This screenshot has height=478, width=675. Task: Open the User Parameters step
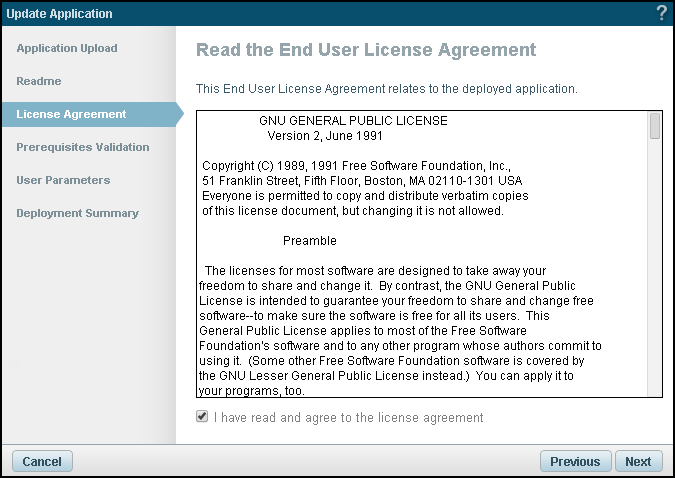[x=63, y=180]
